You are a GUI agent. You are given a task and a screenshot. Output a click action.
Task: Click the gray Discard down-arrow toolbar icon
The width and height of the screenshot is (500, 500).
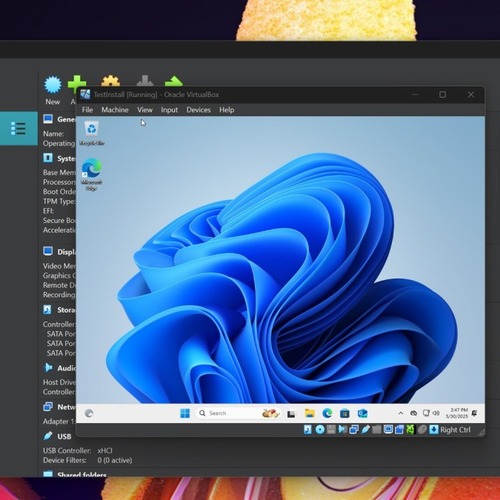(145, 81)
